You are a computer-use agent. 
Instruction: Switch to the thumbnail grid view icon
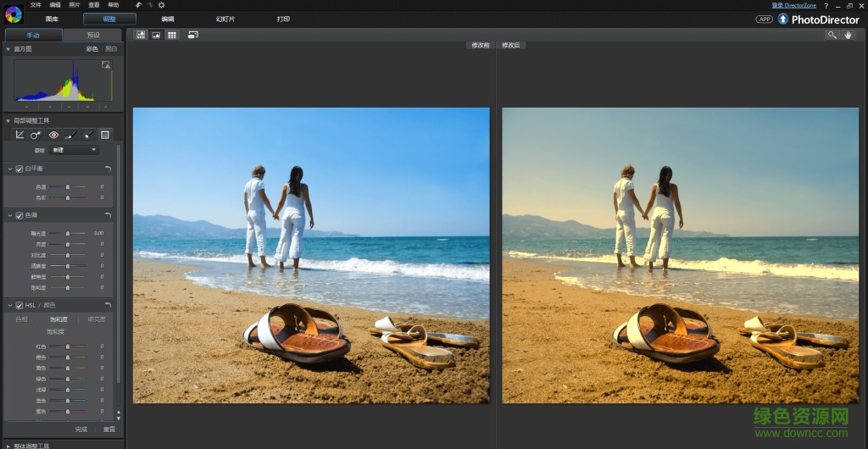tap(172, 35)
